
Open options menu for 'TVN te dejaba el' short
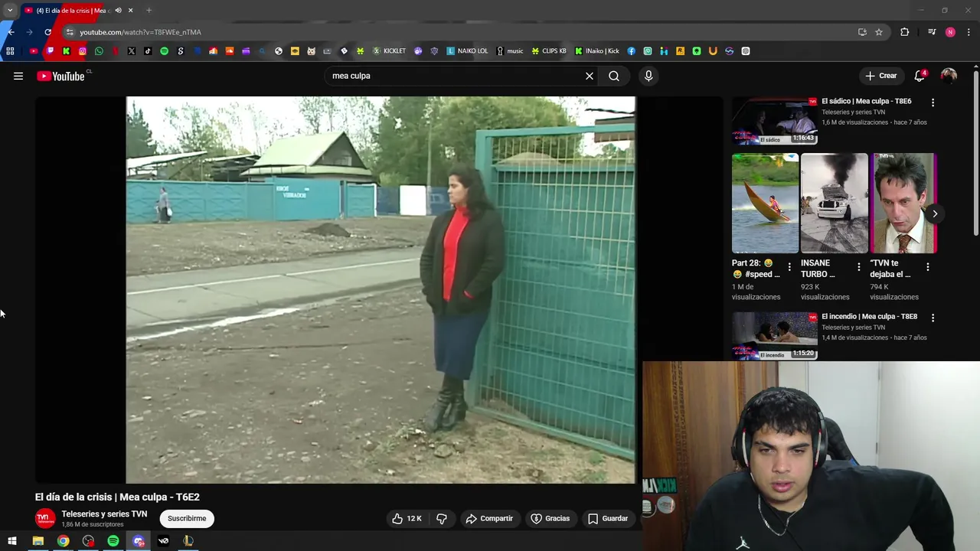coord(928,267)
